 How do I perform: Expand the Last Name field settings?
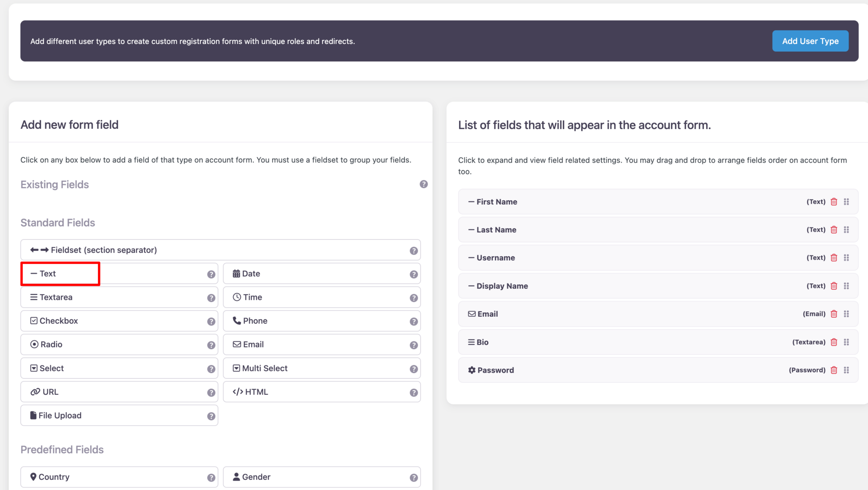[x=658, y=230]
